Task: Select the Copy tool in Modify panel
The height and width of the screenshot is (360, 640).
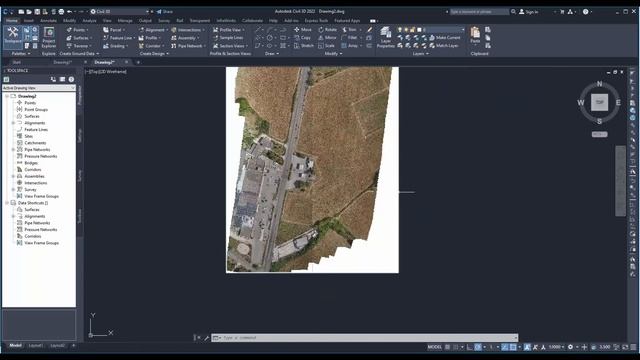Action: (302, 38)
